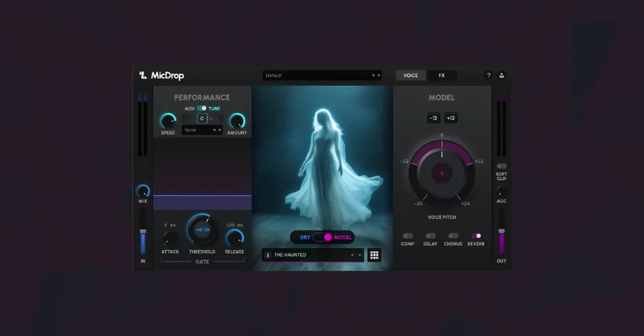This screenshot has height=336, width=644.
Task: Enable the DELAY effect toggle
Action: [430, 236]
